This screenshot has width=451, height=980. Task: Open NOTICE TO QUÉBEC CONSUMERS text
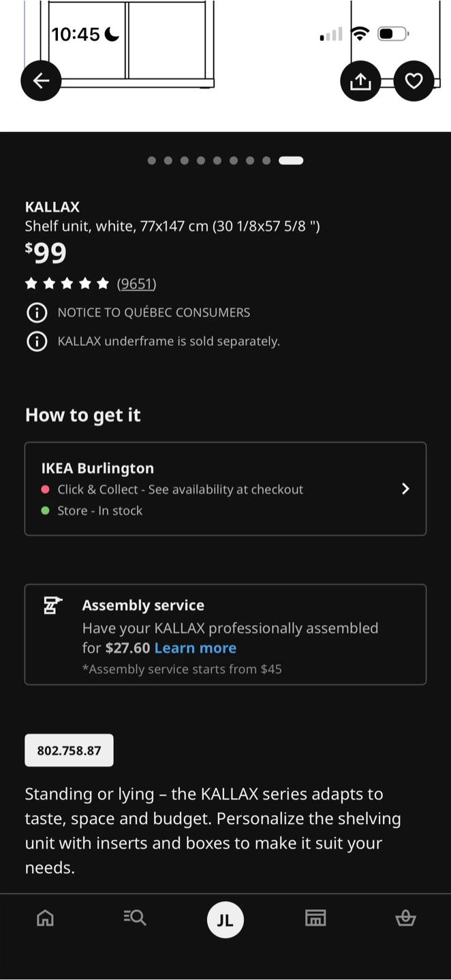pos(154,313)
